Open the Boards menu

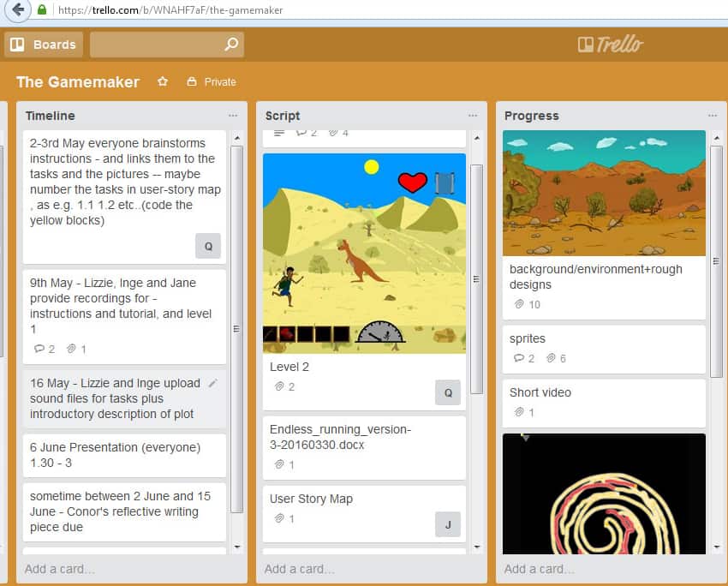44,45
